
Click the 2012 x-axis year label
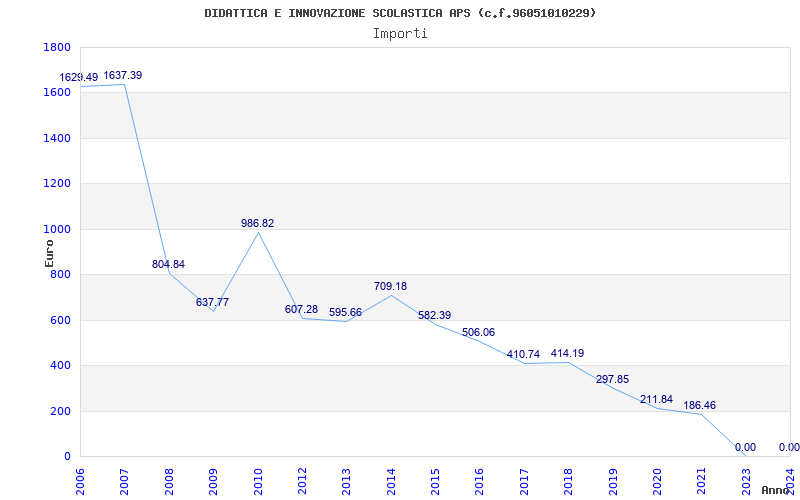click(302, 482)
